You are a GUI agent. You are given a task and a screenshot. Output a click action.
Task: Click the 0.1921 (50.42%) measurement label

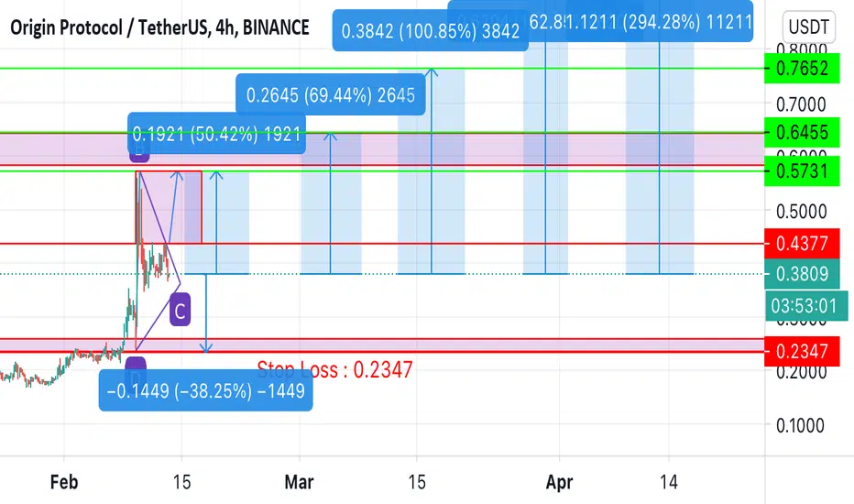pos(215,135)
